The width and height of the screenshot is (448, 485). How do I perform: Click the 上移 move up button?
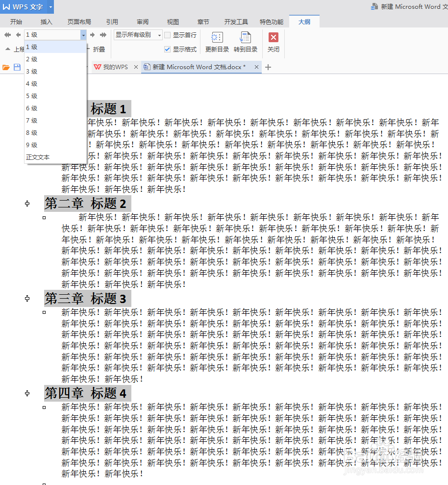click(x=15, y=49)
